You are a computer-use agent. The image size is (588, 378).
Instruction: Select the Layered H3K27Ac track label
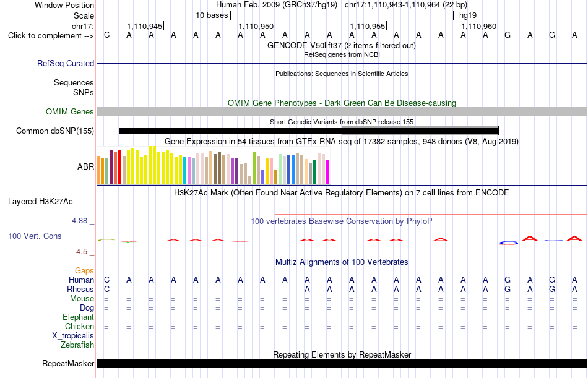(x=40, y=202)
